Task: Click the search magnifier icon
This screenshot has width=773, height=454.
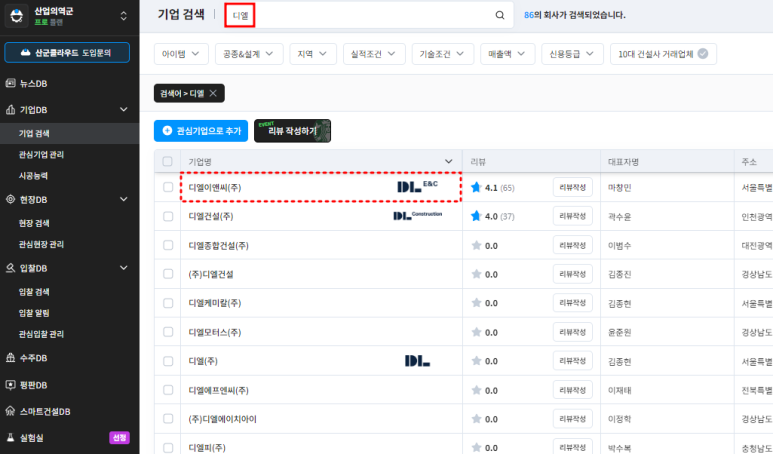Action: (499, 15)
